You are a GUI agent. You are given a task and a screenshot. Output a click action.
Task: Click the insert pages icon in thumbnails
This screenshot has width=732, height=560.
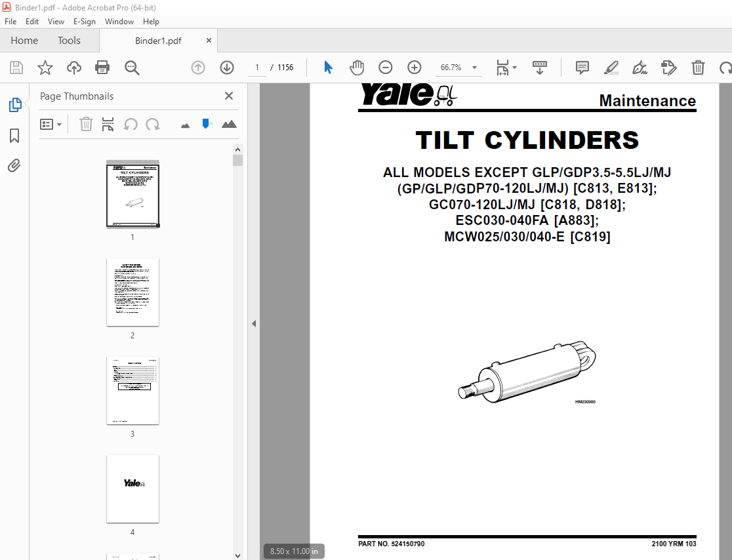108,124
